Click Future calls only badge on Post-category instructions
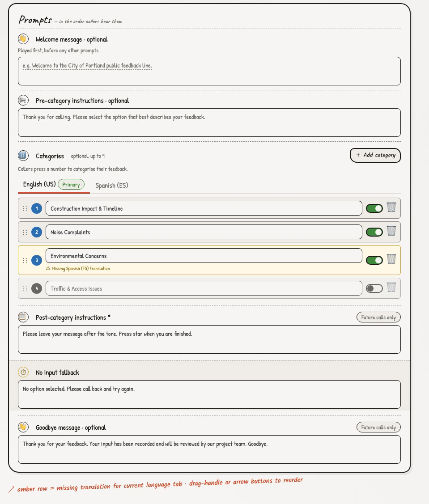Screen dimensions: 429x504 coord(378,317)
